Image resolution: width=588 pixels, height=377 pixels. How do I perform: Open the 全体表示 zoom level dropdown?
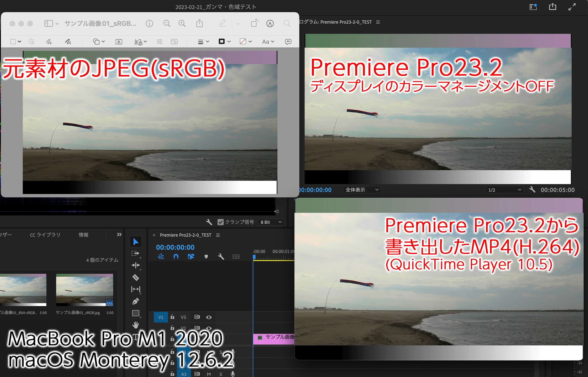(x=361, y=190)
